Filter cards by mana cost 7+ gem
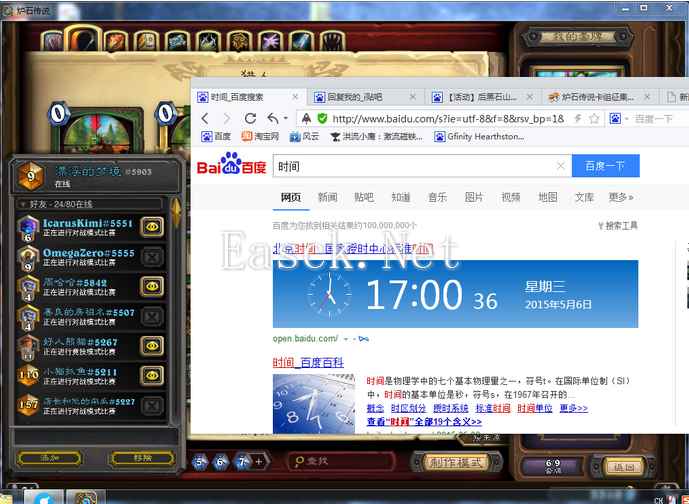This screenshot has height=504, width=689. tap(243, 462)
